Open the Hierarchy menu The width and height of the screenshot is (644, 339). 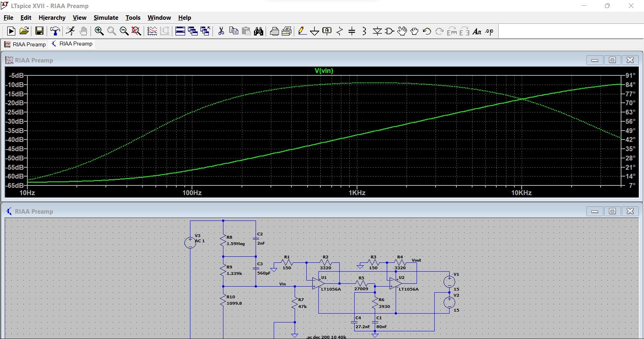pyautogui.click(x=52, y=18)
